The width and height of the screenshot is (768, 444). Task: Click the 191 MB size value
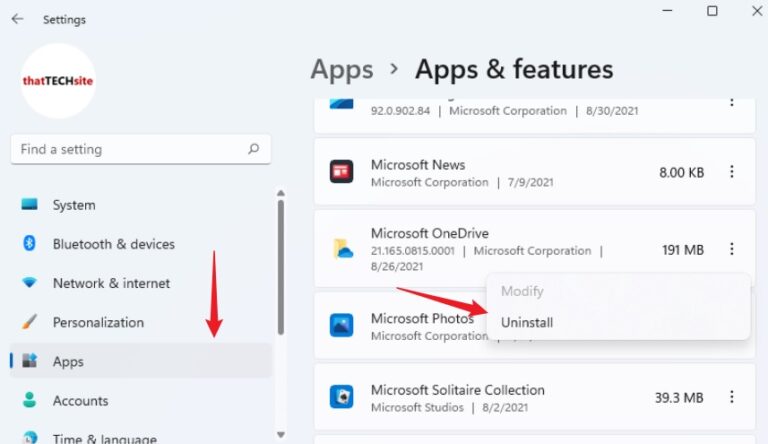(x=683, y=250)
